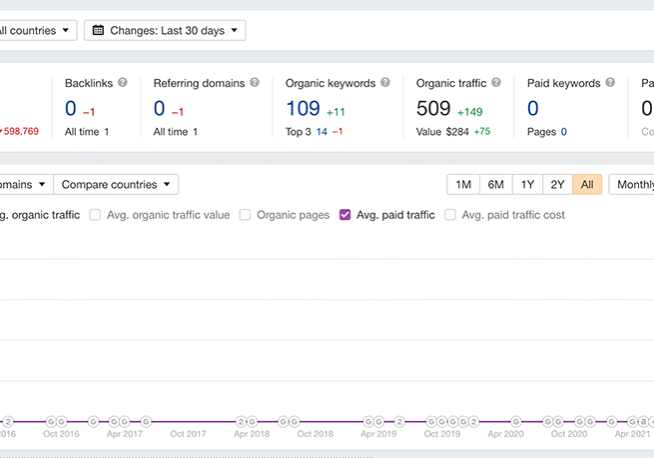Open the Monthly interval dropdown
This screenshot has height=458, width=654.
[633, 185]
